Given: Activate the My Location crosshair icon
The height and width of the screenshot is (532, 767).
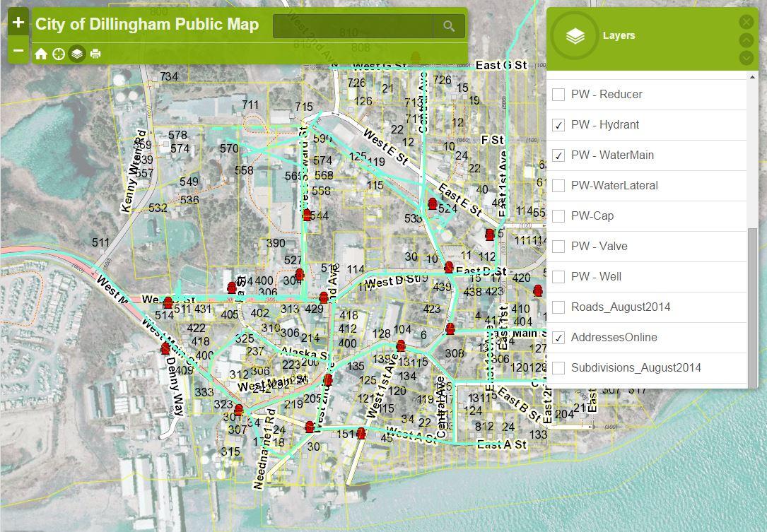Looking at the screenshot, I should [x=59, y=54].
